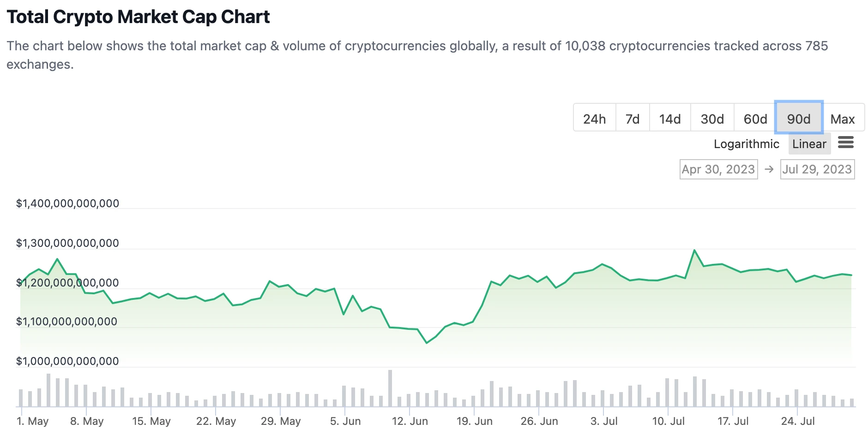The image size is (868, 441).
Task: Click the 1. May axis label
Action: [32, 421]
